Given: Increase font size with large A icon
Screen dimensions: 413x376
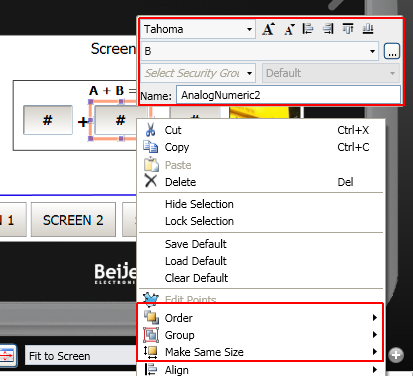Looking at the screenshot, I should coord(268,29).
